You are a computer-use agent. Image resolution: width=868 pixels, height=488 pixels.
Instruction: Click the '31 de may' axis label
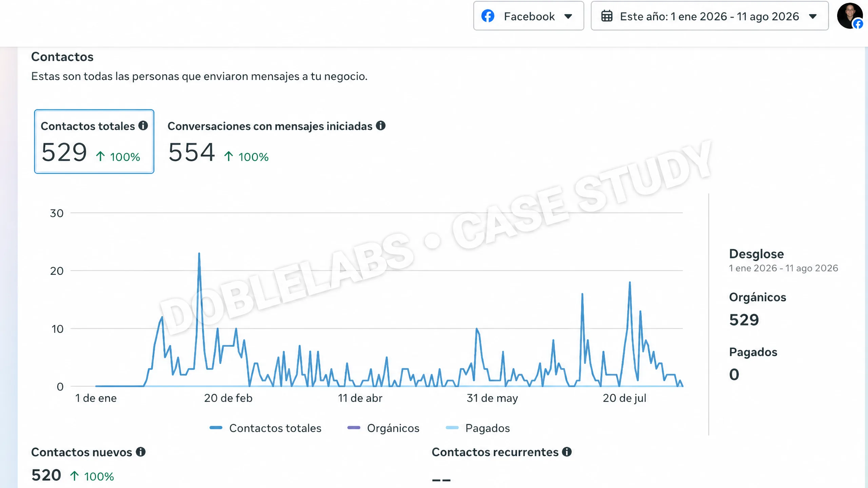(x=492, y=398)
